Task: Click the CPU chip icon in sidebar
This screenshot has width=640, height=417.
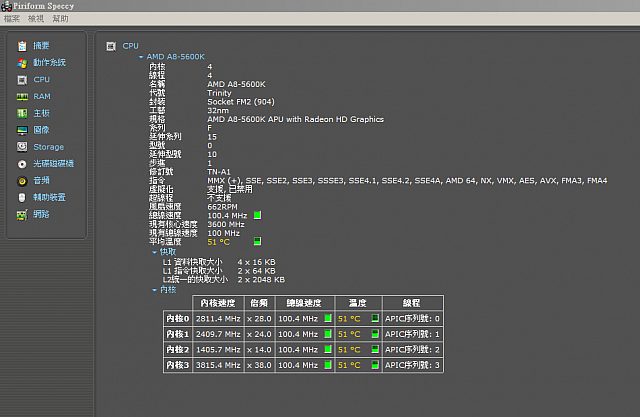Action: click(22, 80)
